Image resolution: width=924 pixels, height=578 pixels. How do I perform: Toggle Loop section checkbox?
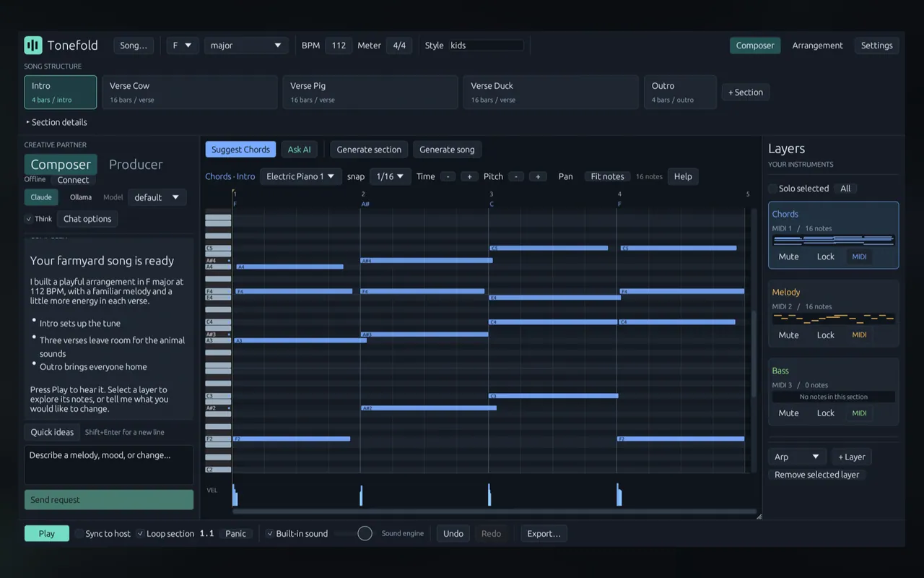(x=141, y=534)
